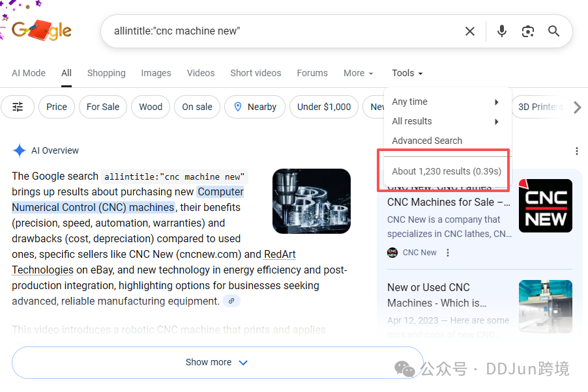Expand the All results submenu

[448, 121]
